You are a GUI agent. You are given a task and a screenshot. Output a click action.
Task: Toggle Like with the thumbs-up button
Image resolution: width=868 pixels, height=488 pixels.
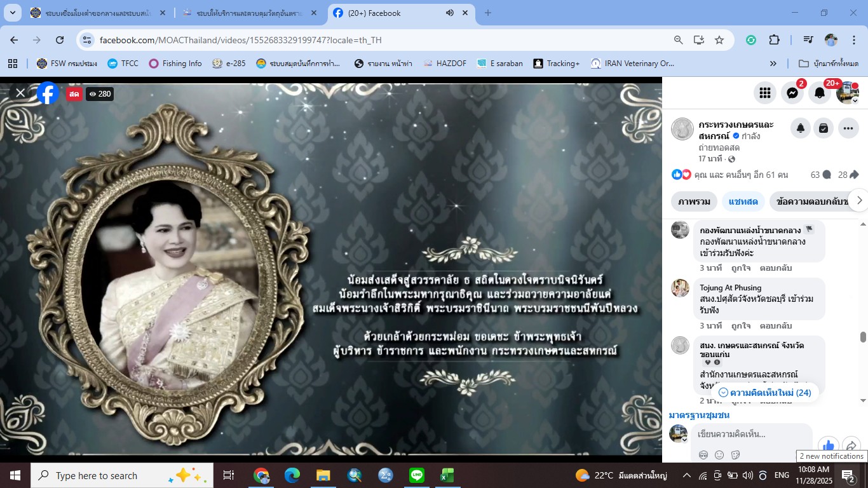pyautogui.click(x=828, y=445)
